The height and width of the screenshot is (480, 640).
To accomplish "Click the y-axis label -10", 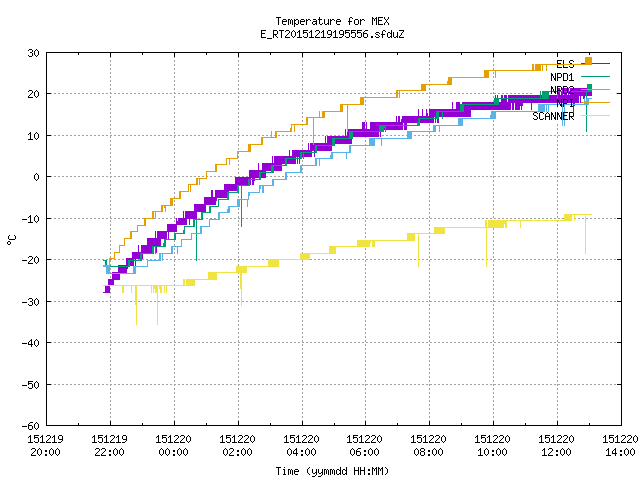I will click(x=31, y=219).
